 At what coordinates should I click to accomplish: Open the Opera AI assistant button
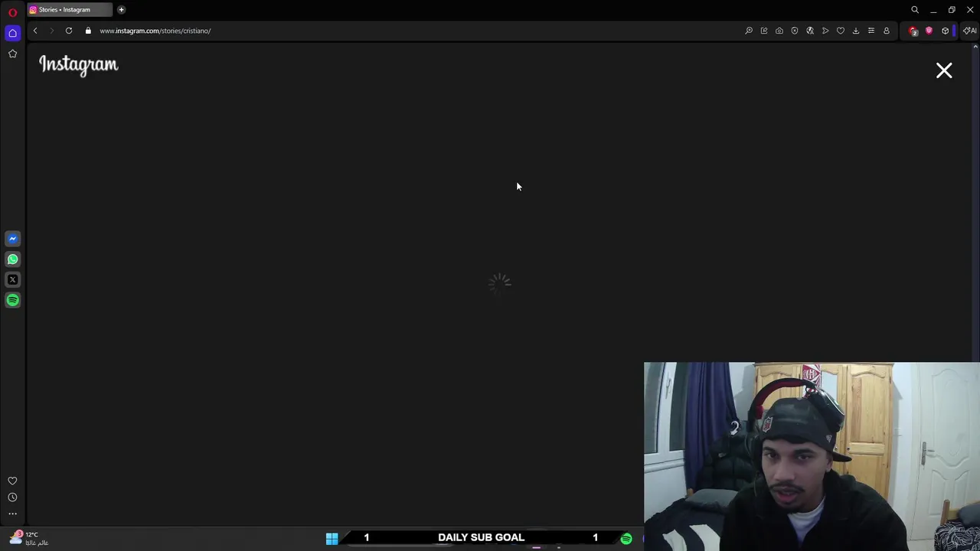coord(969,31)
